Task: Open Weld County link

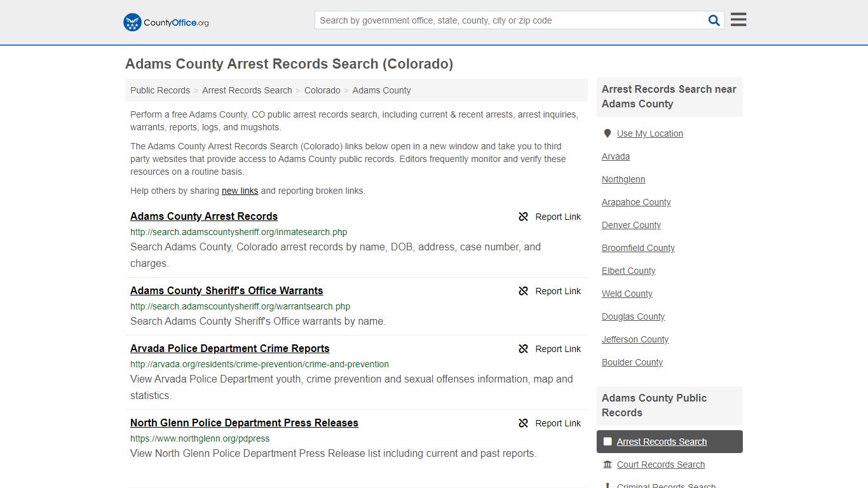Action: pos(627,294)
